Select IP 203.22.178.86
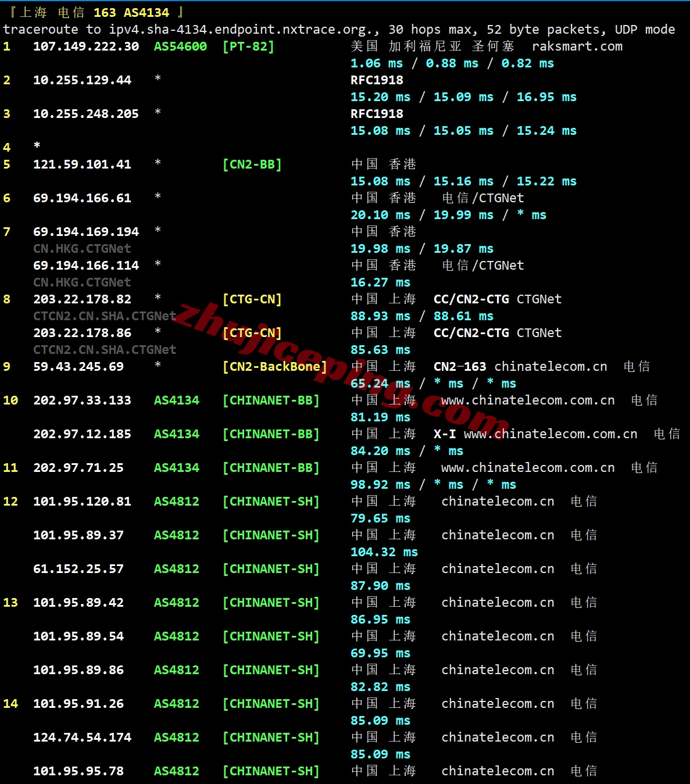This screenshot has height=784, width=690. pyautogui.click(x=82, y=333)
